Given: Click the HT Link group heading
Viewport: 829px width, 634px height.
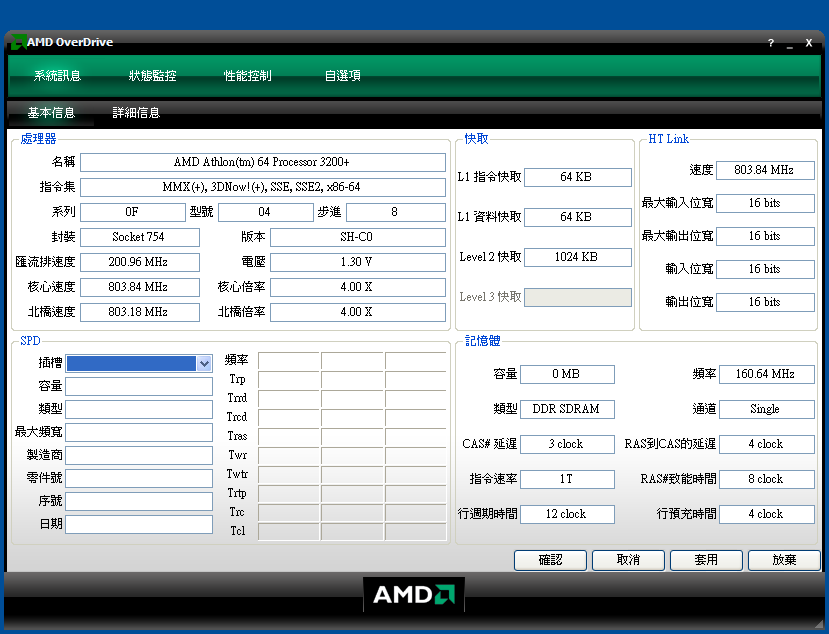Looking at the screenshot, I should click(x=669, y=139).
